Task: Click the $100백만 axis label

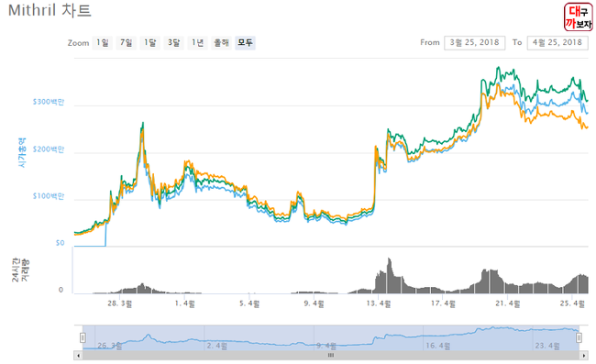Action: click(49, 196)
